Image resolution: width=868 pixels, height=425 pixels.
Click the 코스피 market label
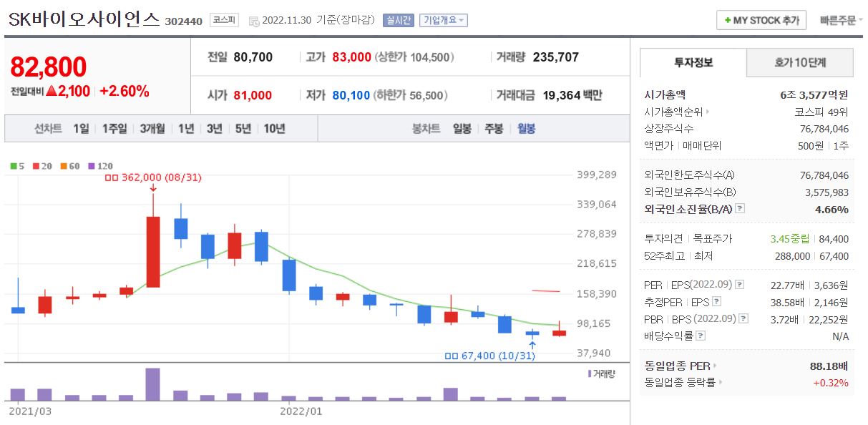[224, 20]
